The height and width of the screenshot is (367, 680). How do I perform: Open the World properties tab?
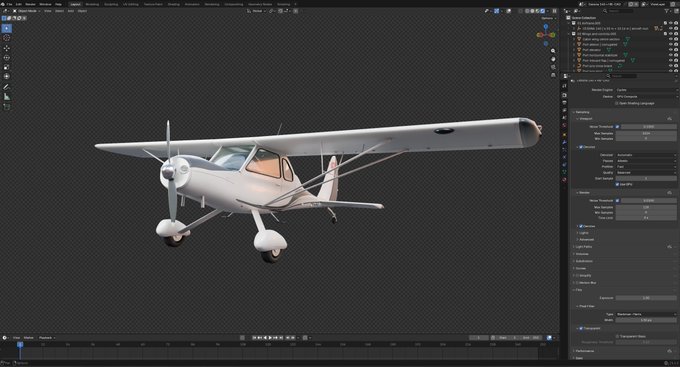click(564, 125)
